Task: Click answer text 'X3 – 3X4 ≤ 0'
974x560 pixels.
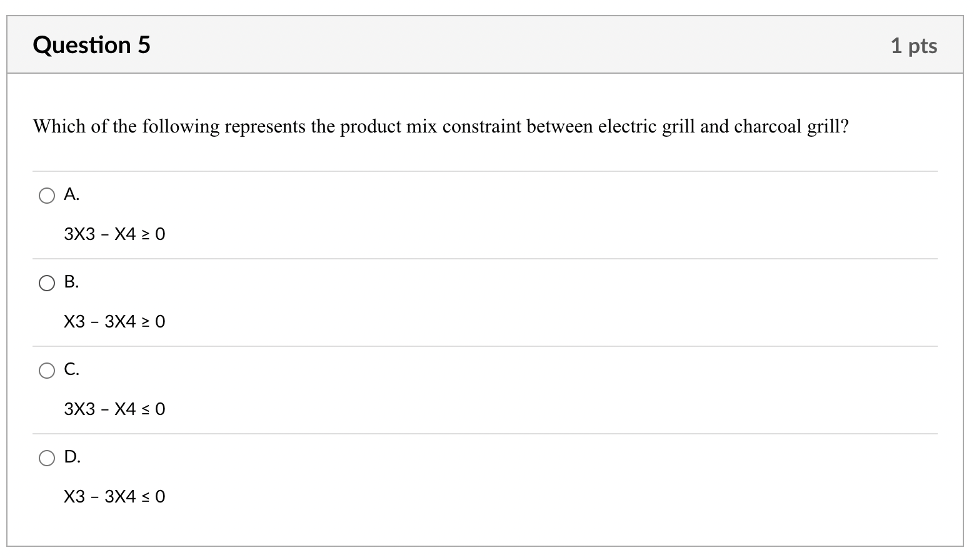Action: pos(114,497)
